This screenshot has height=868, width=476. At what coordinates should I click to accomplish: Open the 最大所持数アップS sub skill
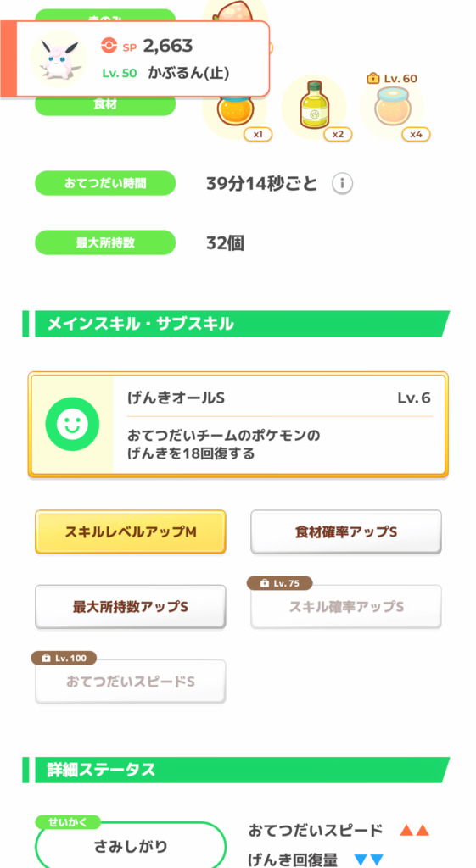(130, 607)
